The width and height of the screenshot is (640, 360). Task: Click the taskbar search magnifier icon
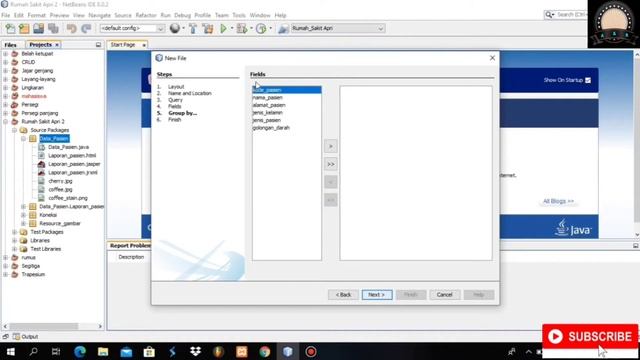coord(33,351)
